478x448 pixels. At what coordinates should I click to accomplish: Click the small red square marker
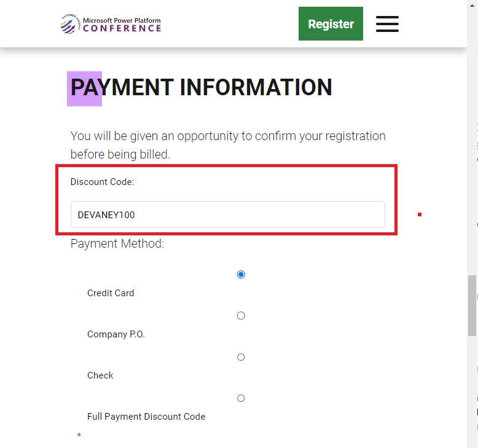point(420,214)
